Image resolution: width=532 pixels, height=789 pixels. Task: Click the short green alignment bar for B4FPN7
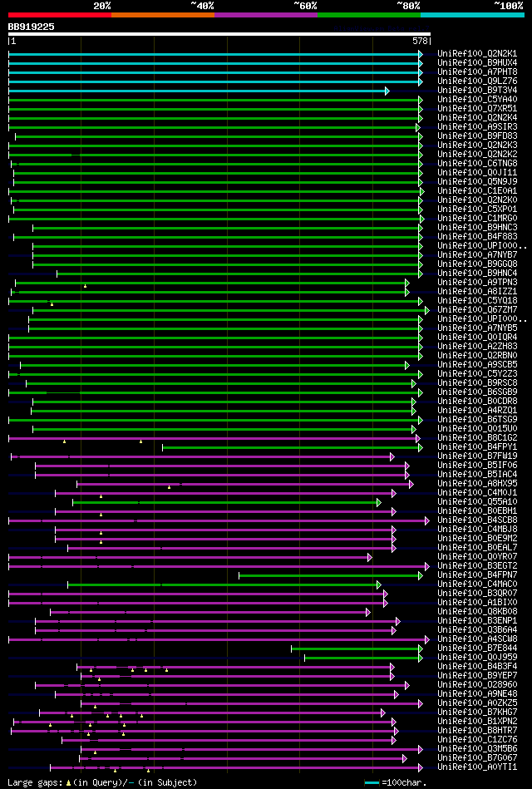tap(329, 575)
